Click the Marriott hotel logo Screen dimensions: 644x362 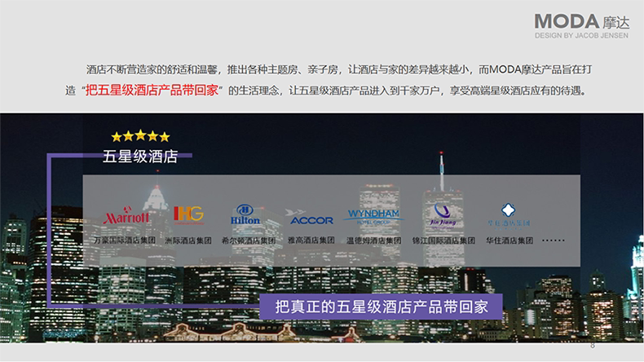coord(126,216)
